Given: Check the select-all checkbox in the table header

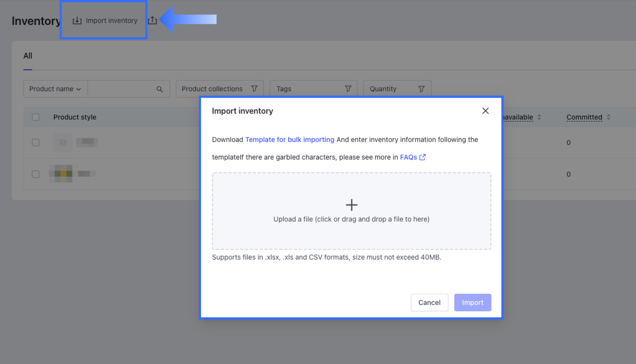Looking at the screenshot, I should (x=36, y=117).
